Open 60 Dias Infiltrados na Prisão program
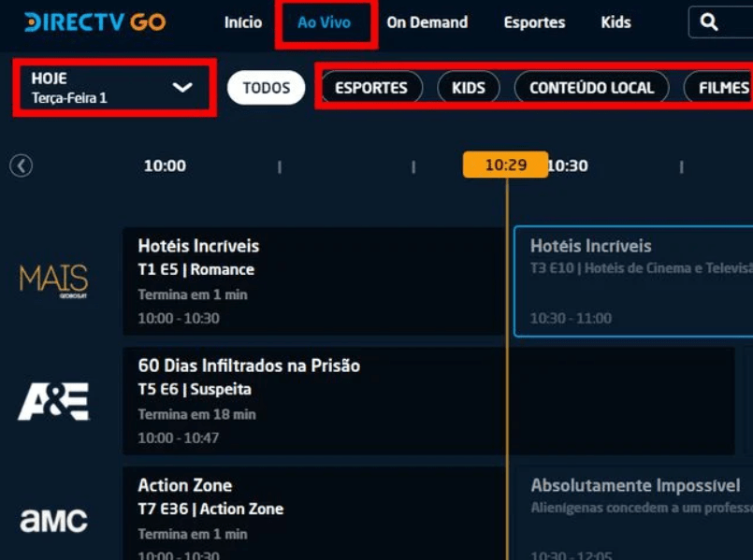Screen dimensions: 753x560 click(x=428, y=401)
